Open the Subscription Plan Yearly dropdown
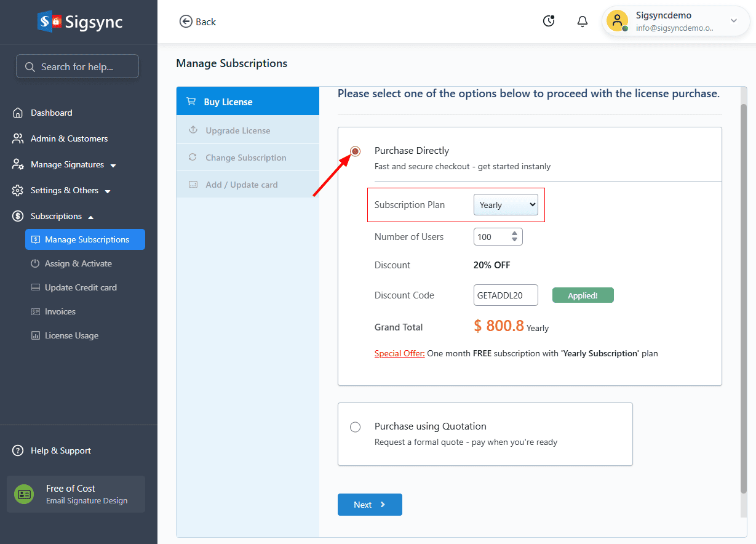Viewport: 756px width, 544px height. [x=506, y=205]
